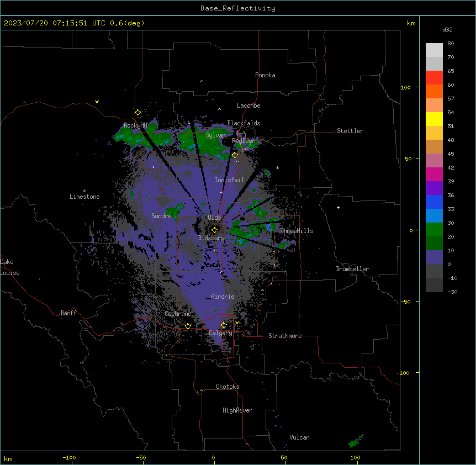Image resolution: width=476 pixels, height=465 pixels.
Task: Click the Vulcan town label
Action: click(299, 437)
